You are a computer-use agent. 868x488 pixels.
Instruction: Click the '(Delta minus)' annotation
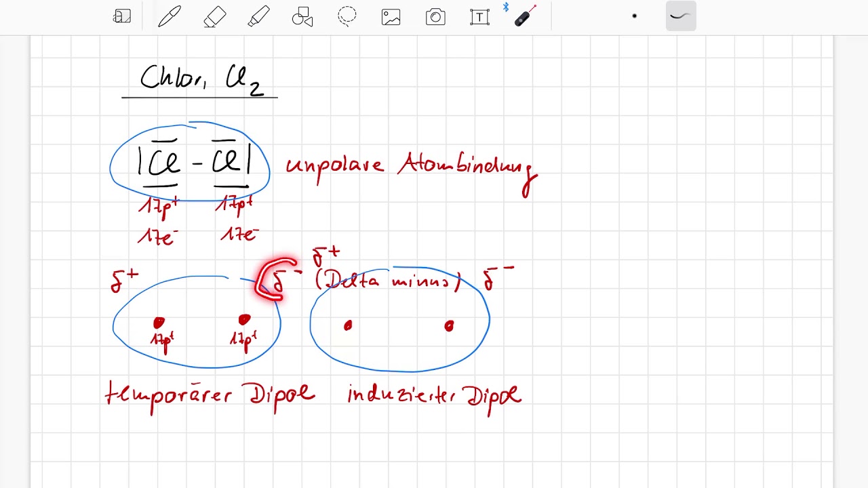pos(389,280)
